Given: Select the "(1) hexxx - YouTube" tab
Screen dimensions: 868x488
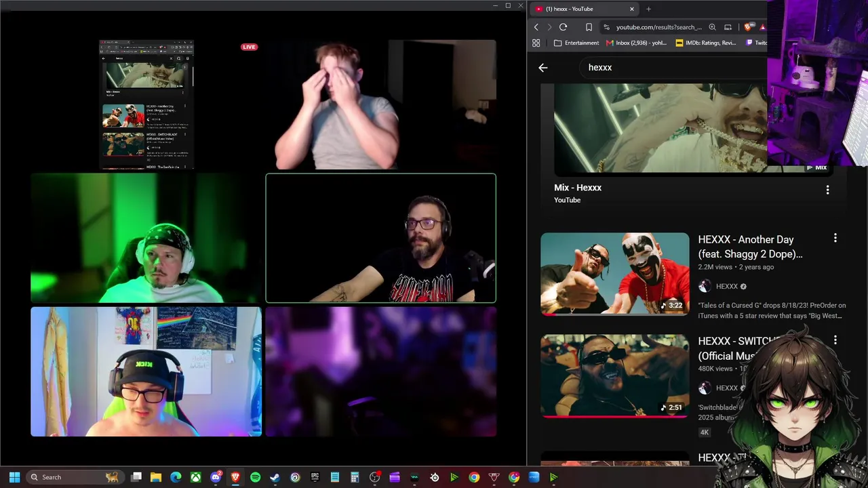Looking at the screenshot, I should point(584,9).
